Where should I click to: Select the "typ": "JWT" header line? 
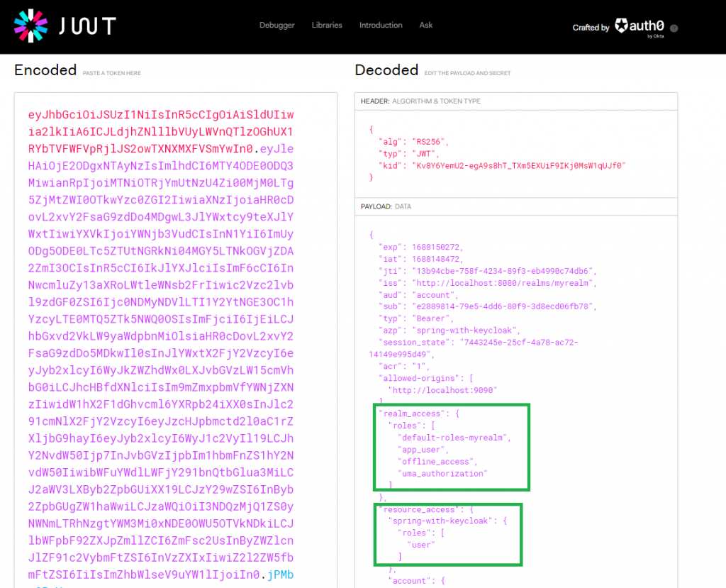point(408,154)
